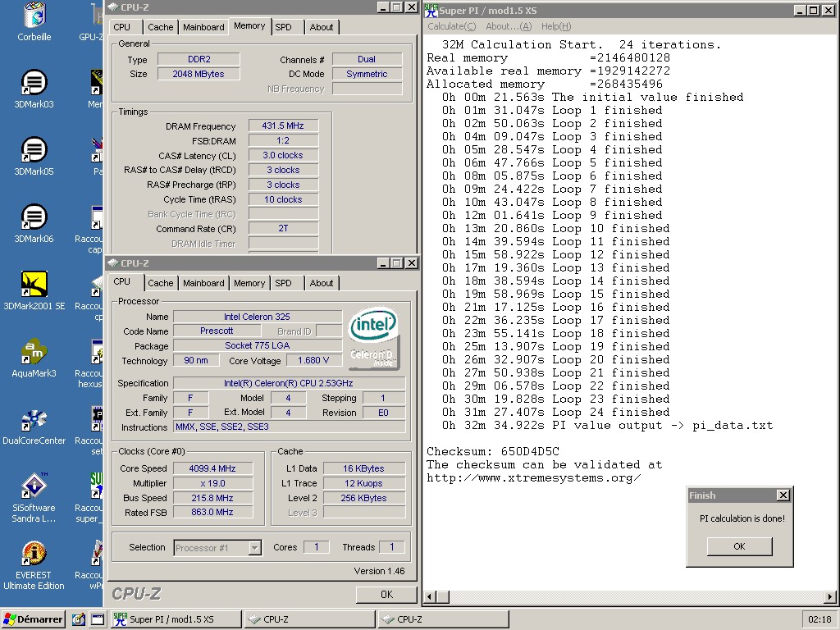Click the Intel Celeron D logo

tap(374, 338)
